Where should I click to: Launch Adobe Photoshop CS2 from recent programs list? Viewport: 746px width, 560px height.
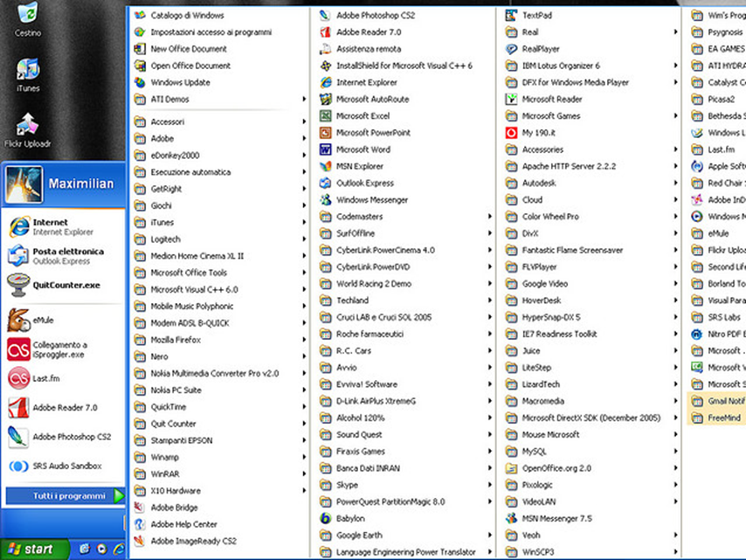(59, 437)
